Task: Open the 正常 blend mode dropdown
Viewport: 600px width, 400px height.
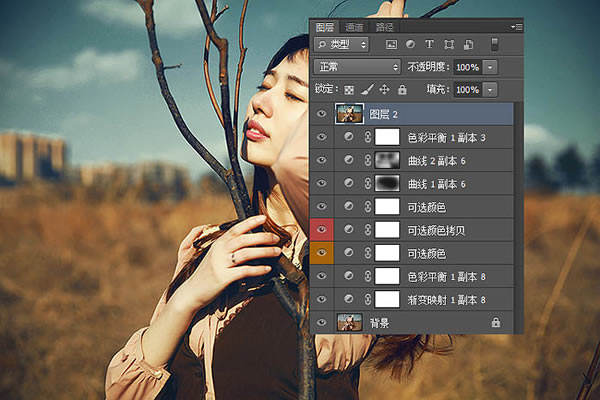Action: pyautogui.click(x=356, y=67)
